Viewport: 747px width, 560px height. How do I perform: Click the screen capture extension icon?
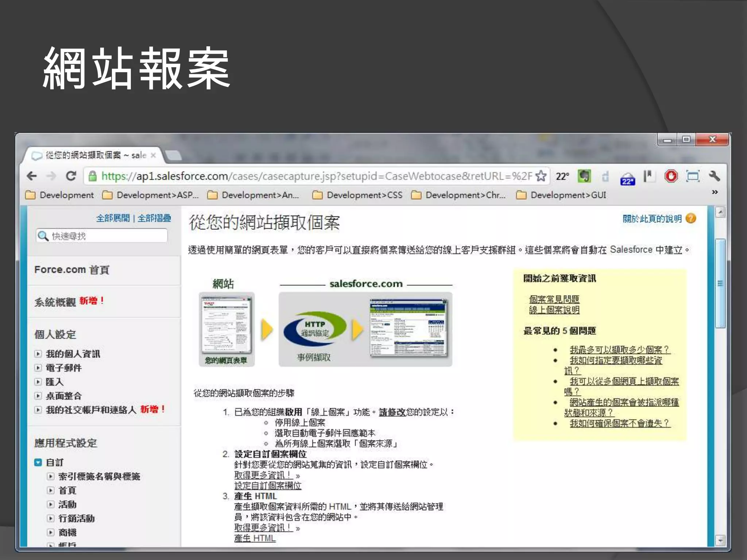pos(692,176)
